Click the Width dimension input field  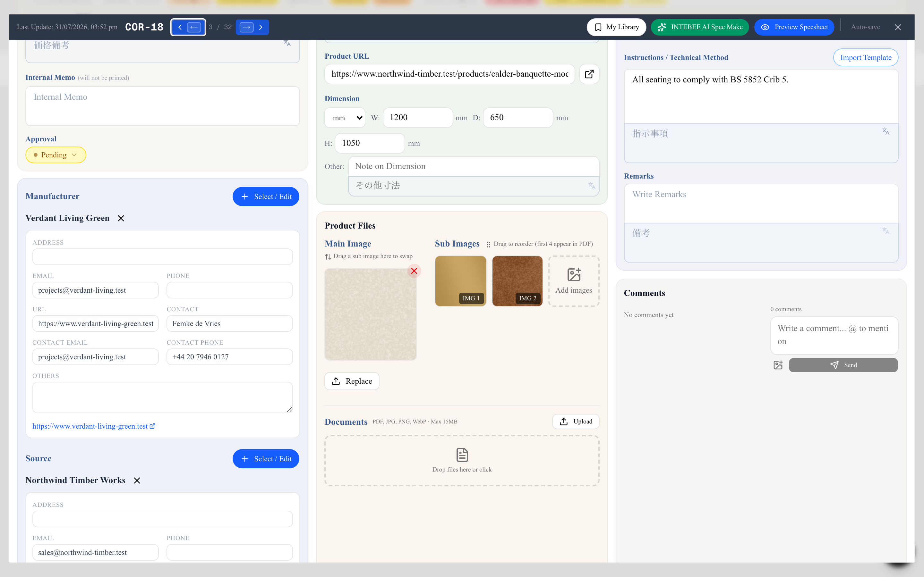click(x=418, y=118)
